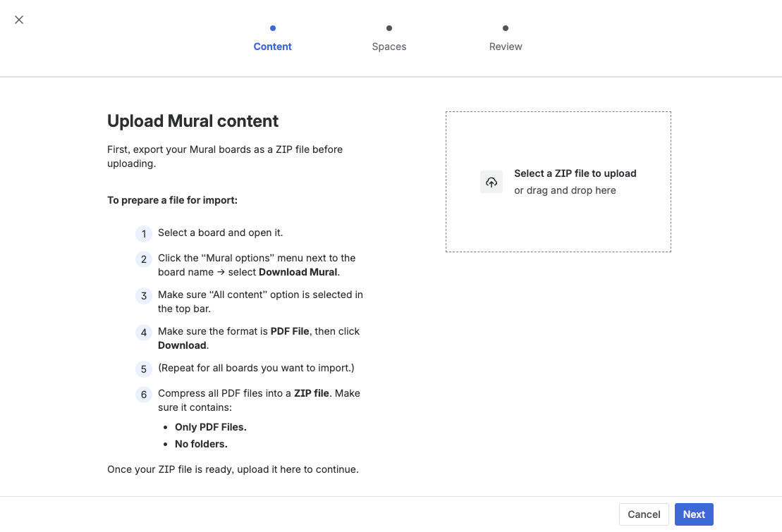Click 'First, export your Mural boards' paragraph
Screen dimensions: 782x532
(x=225, y=156)
